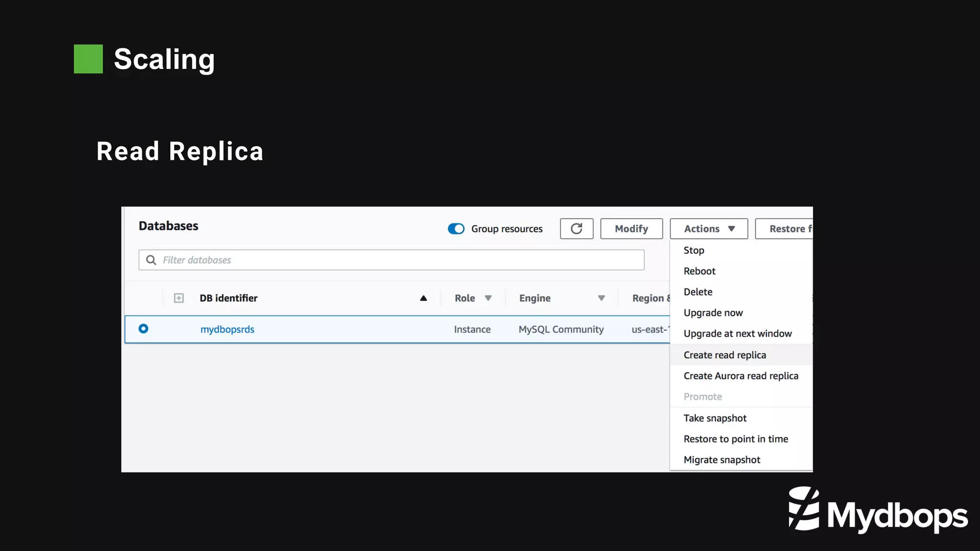The image size is (980, 551).
Task: Toggle the Group resources switch
Action: (x=456, y=229)
